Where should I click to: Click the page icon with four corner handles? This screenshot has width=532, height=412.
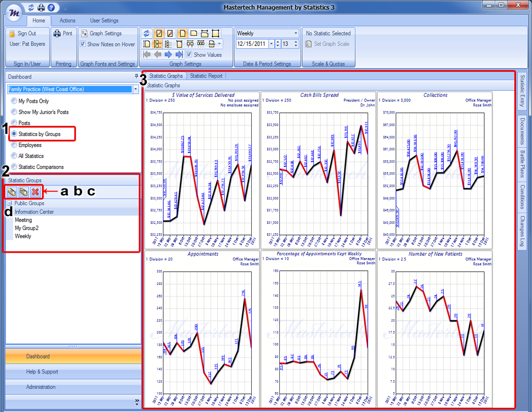pyautogui.click(x=216, y=33)
